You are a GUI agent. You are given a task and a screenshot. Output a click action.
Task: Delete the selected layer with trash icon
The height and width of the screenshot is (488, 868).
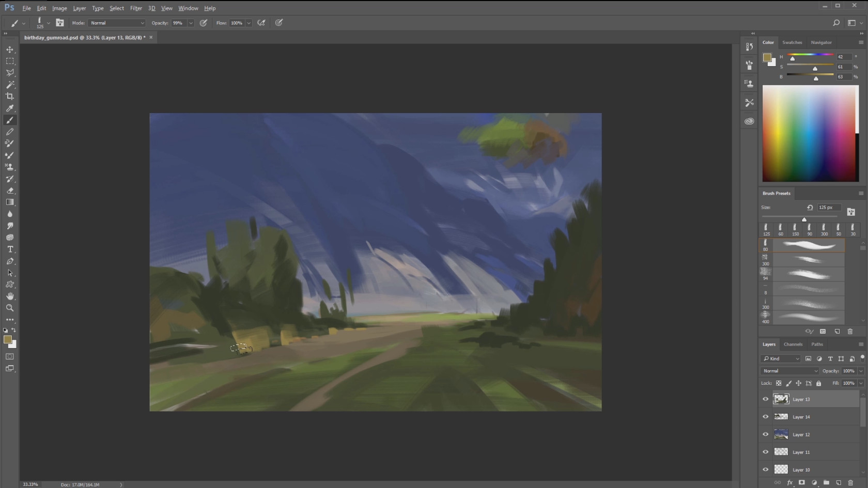click(851, 483)
